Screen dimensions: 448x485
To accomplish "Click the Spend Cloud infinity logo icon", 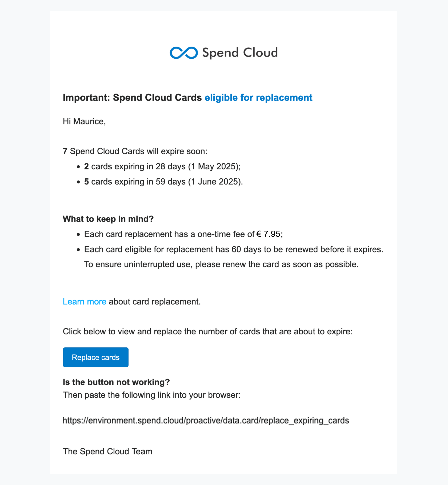I will (184, 53).
